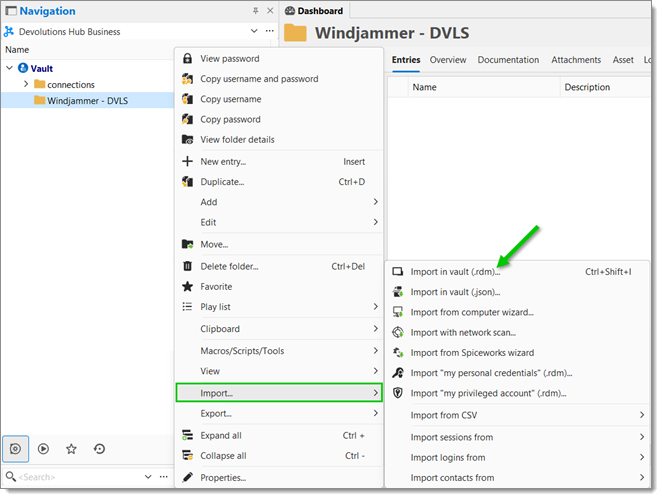Choose Import in vault (.json)... option
This screenshot has height=499, width=662.
point(518,292)
